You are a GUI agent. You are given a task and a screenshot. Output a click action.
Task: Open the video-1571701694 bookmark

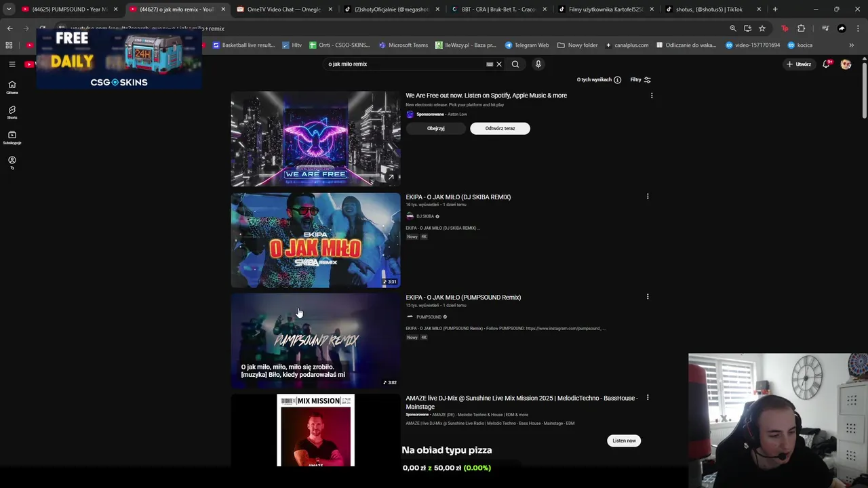tap(753, 45)
